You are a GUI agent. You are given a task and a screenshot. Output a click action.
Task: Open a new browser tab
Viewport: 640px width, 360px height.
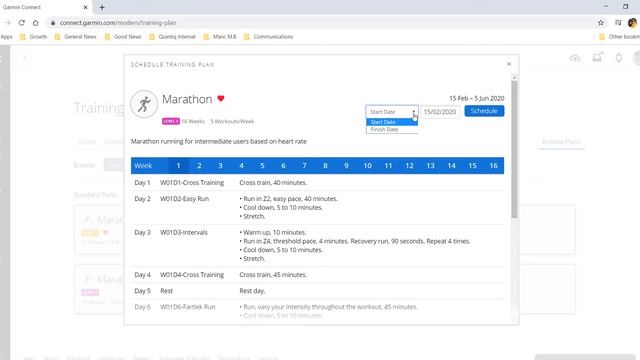click(x=102, y=7)
